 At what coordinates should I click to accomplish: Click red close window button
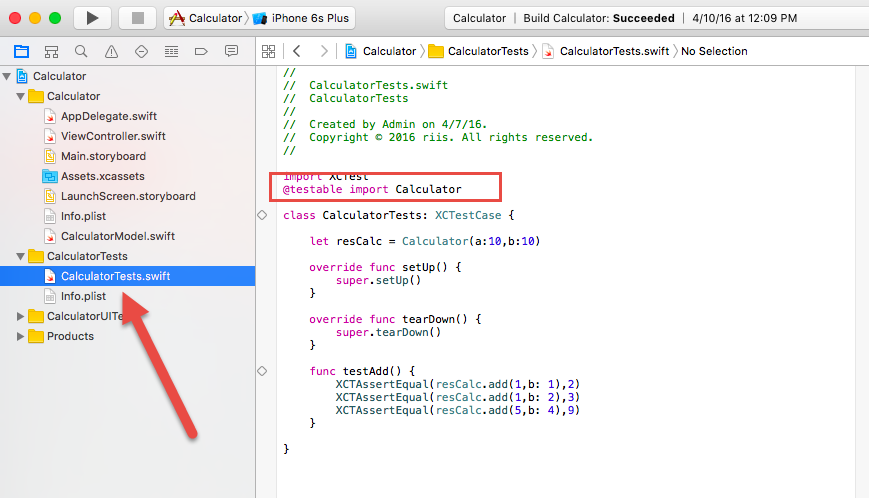(x=15, y=18)
